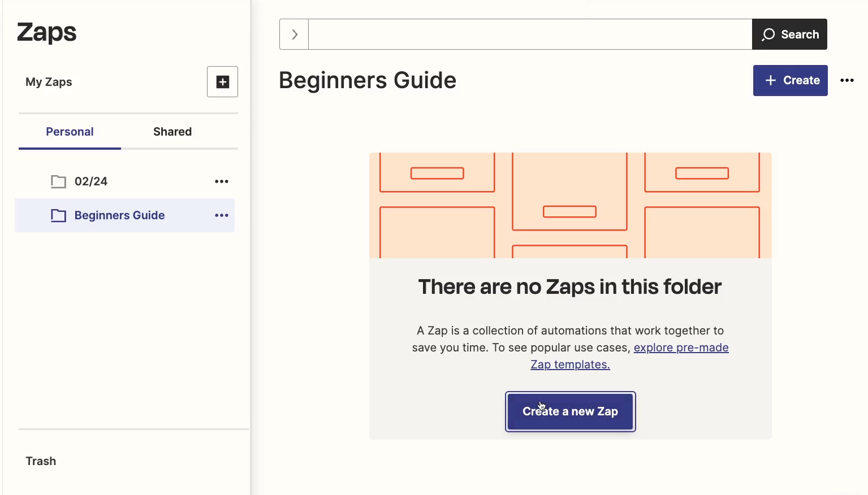Focus the search input field
This screenshot has height=495, width=868.
530,34
